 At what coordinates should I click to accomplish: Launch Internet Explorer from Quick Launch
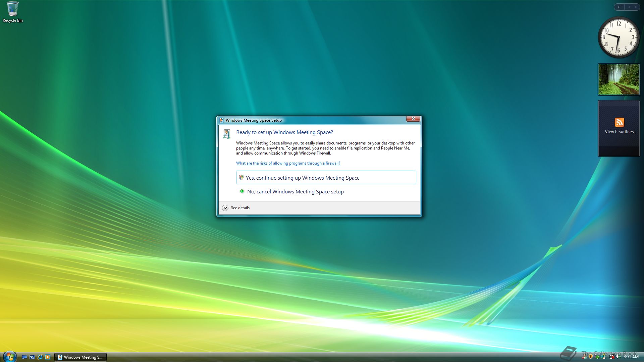40,357
